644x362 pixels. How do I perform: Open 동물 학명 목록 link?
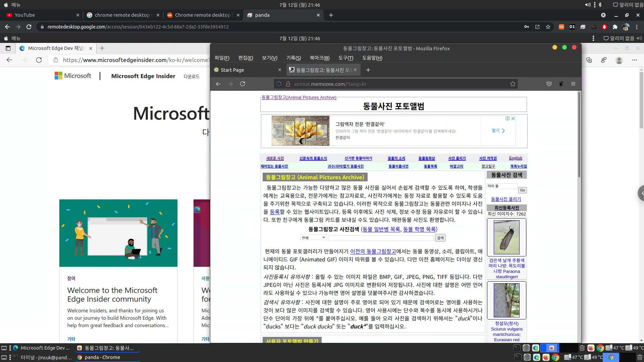tap(419, 229)
